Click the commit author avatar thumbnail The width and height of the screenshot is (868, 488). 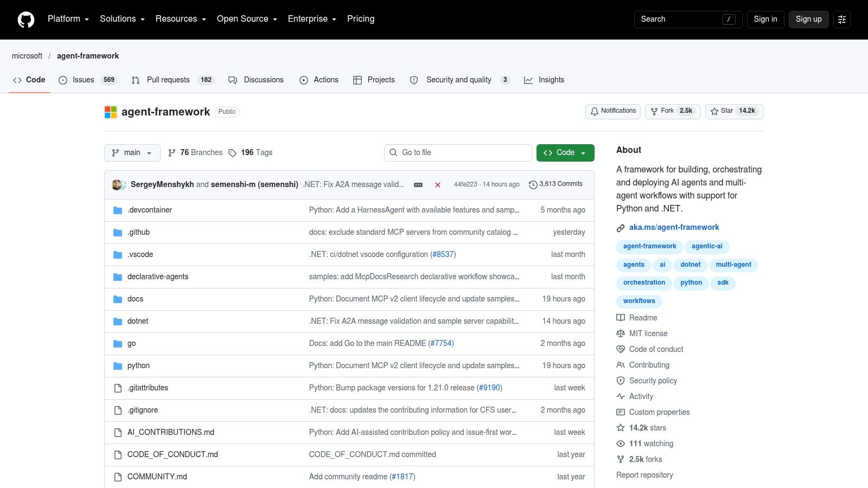[x=117, y=185]
